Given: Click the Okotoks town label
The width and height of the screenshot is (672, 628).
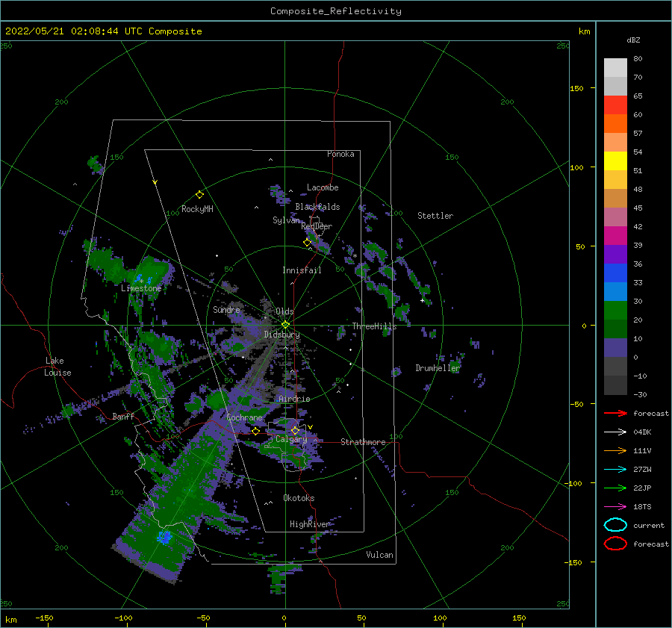Looking at the screenshot, I should click(x=299, y=498).
